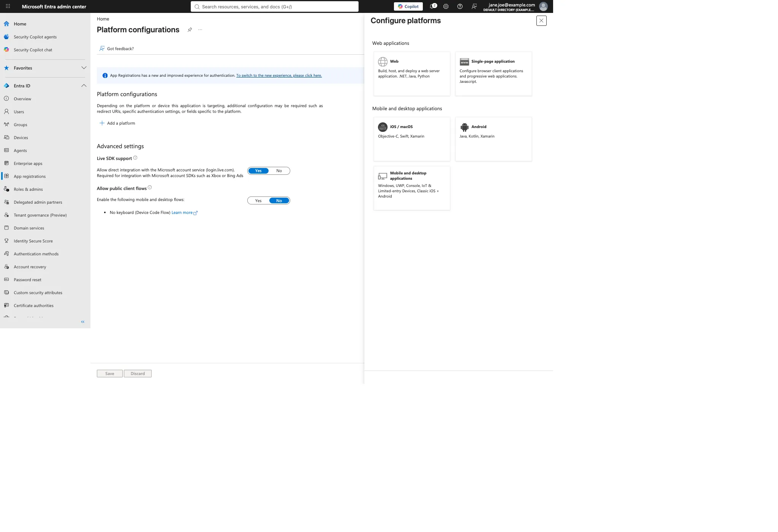Set Live SDK support to Yes
The image size is (778, 532).
(x=258, y=171)
